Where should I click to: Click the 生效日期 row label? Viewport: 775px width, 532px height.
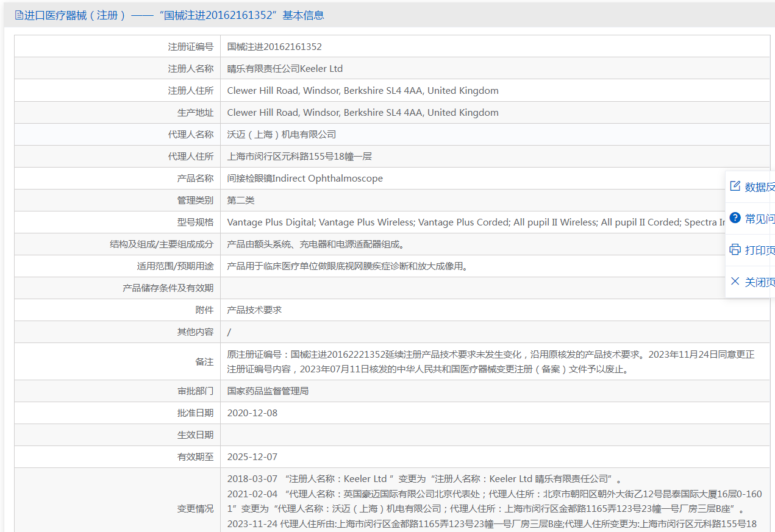click(195, 434)
